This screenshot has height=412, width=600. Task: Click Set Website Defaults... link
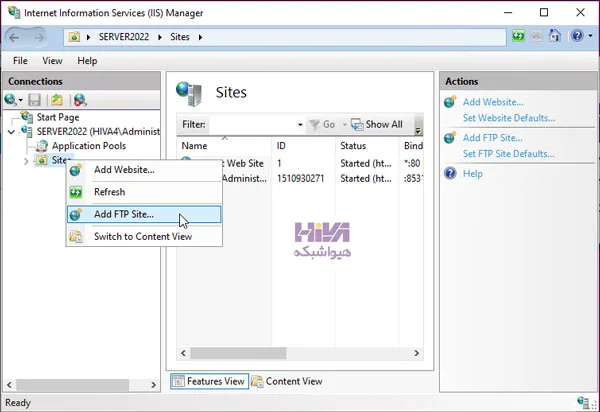[x=509, y=118]
